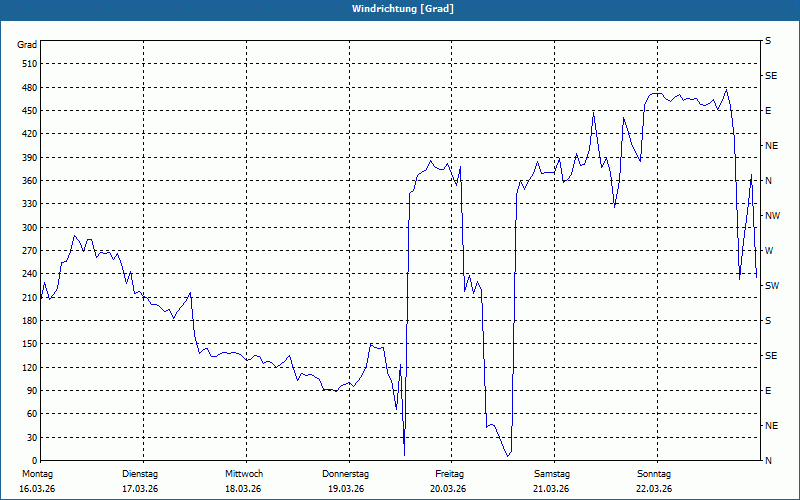Screen dimensions: 800x500
Task: Click the Windrichtung [Grad] chart title
Action: (403, 9)
